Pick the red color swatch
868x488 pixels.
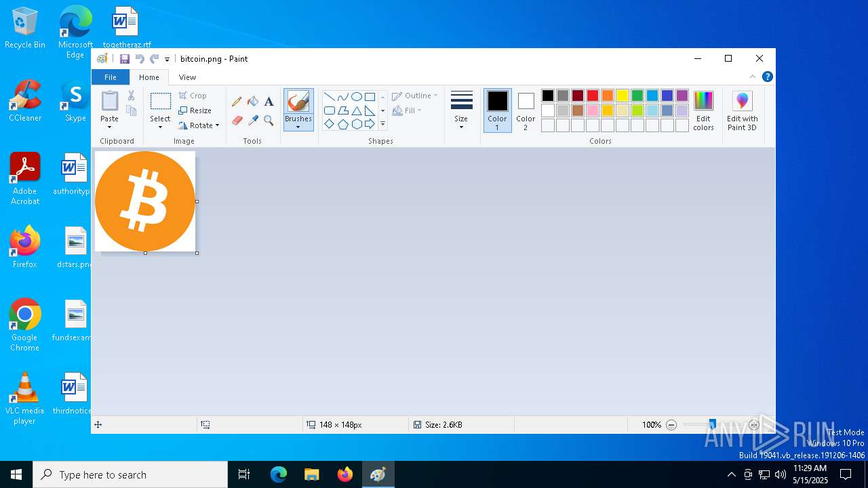[593, 96]
